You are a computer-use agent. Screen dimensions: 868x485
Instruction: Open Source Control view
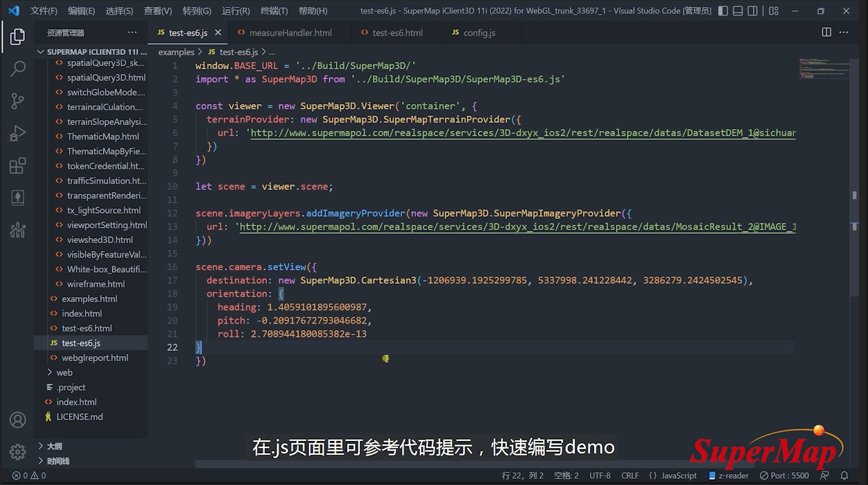pos(18,101)
